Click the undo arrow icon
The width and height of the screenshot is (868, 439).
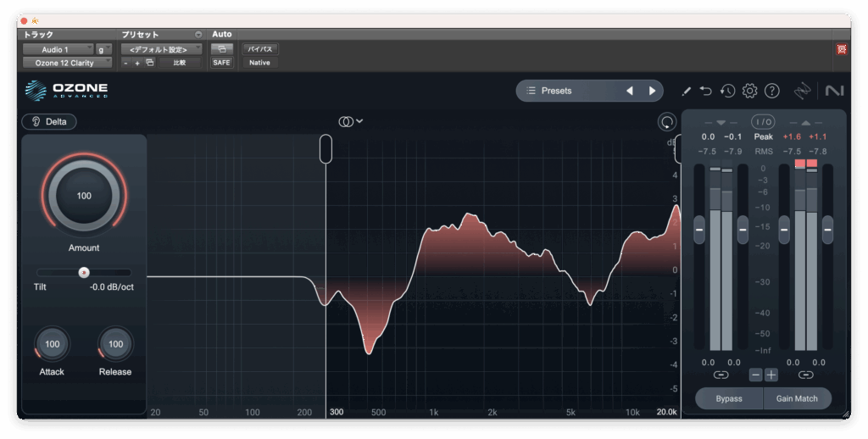click(706, 91)
